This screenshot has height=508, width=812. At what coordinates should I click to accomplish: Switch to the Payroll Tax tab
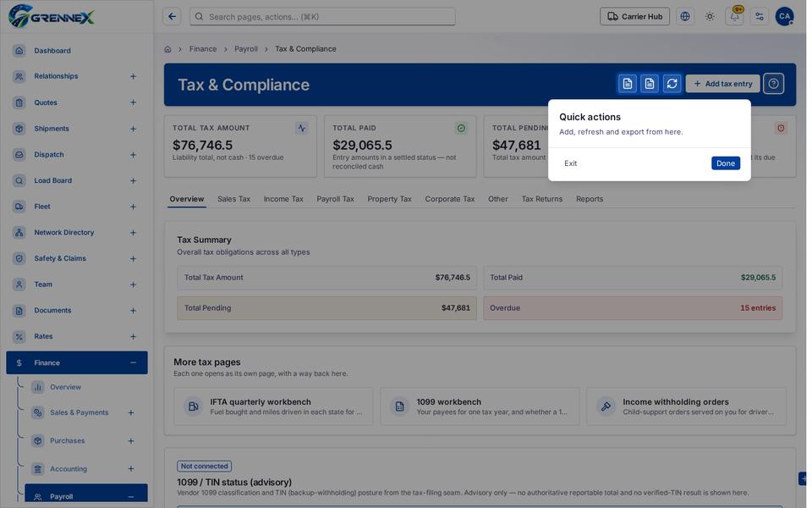tap(336, 199)
